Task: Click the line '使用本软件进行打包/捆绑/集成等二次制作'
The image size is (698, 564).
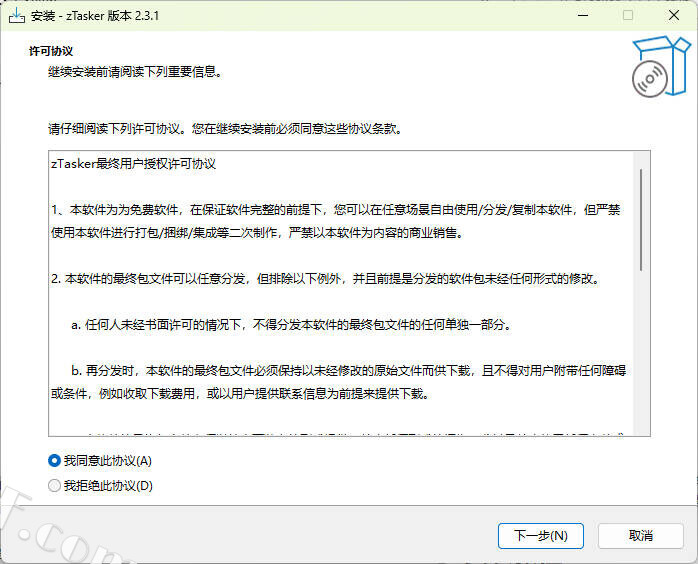Action: [x=257, y=232]
